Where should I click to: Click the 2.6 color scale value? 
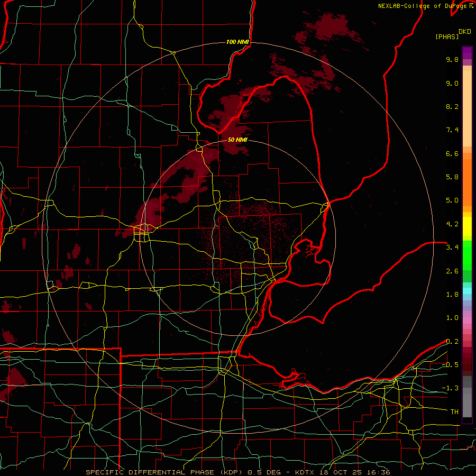point(452,271)
